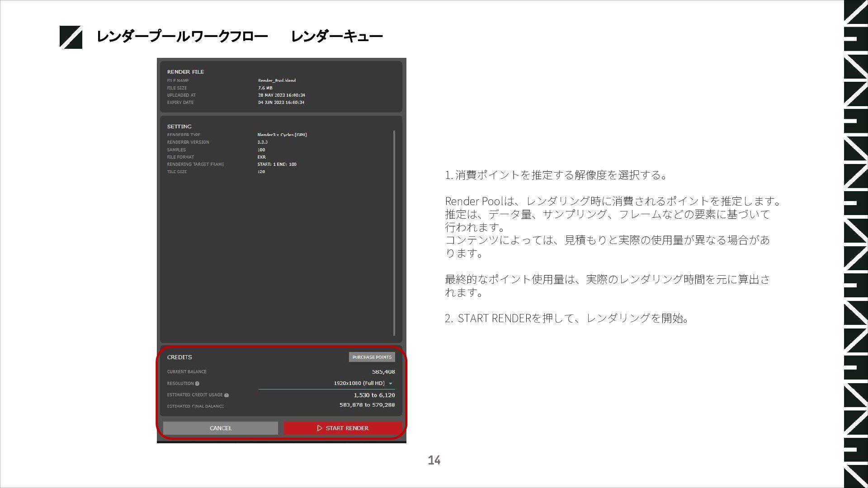
Task: Click the play triangle on START RENDER
Action: [x=320, y=428]
